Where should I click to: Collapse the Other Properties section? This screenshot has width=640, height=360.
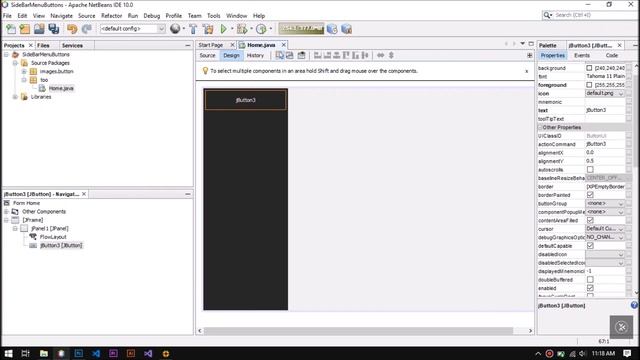coord(540,127)
